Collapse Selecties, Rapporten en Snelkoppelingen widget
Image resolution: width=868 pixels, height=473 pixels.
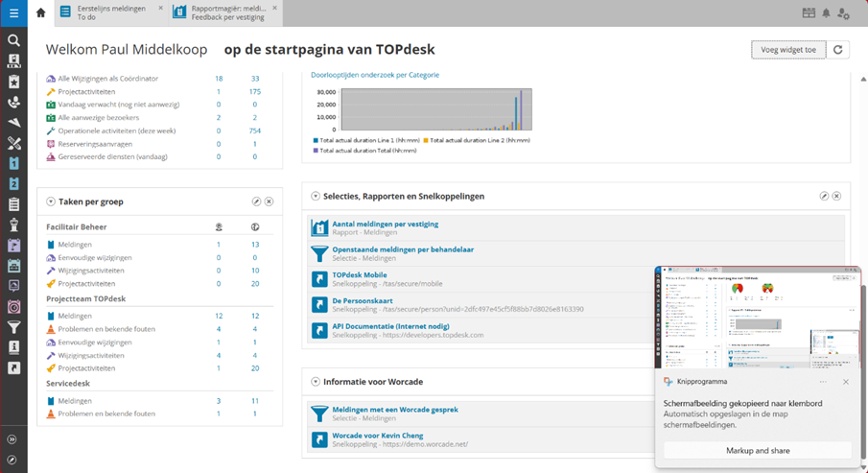click(x=316, y=197)
